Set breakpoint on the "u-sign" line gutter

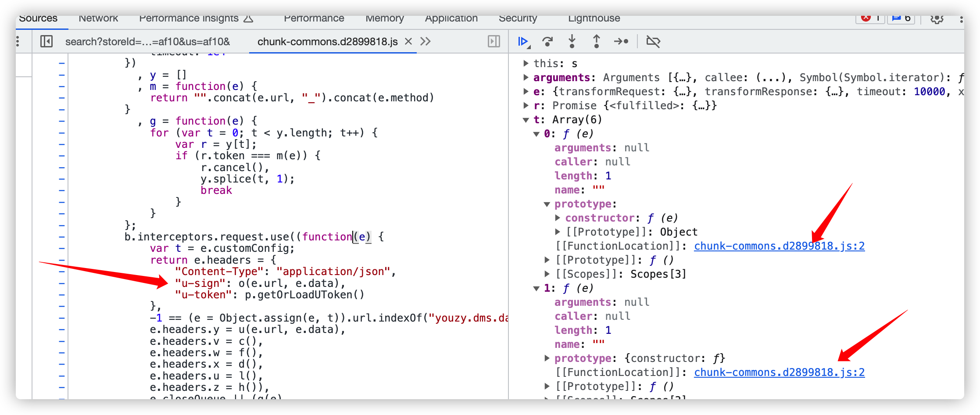coord(61,283)
